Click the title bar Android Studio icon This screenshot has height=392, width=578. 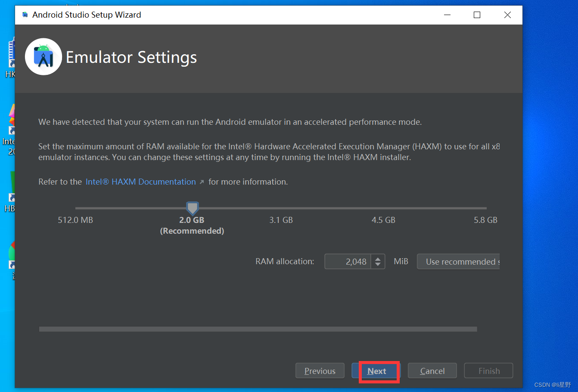coord(25,15)
